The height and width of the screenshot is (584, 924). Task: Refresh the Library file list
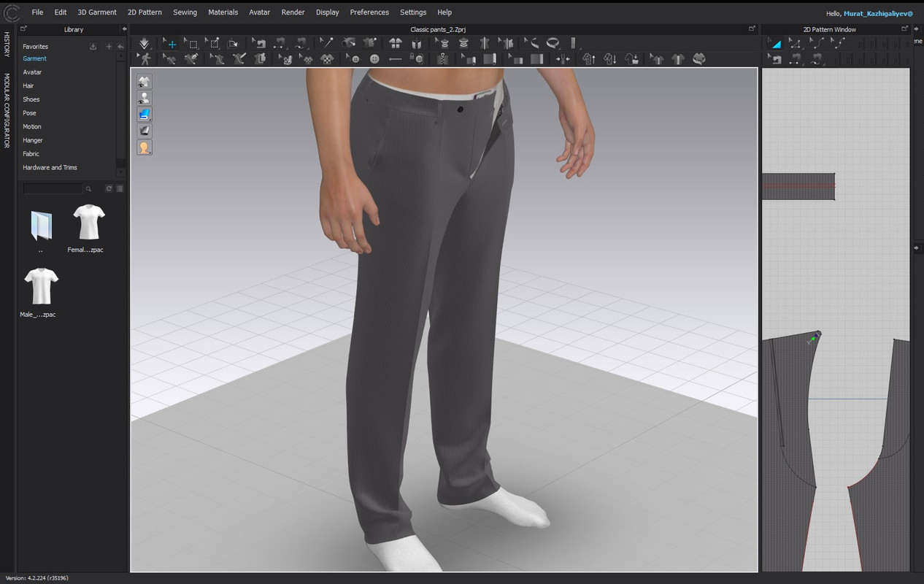pyautogui.click(x=109, y=188)
